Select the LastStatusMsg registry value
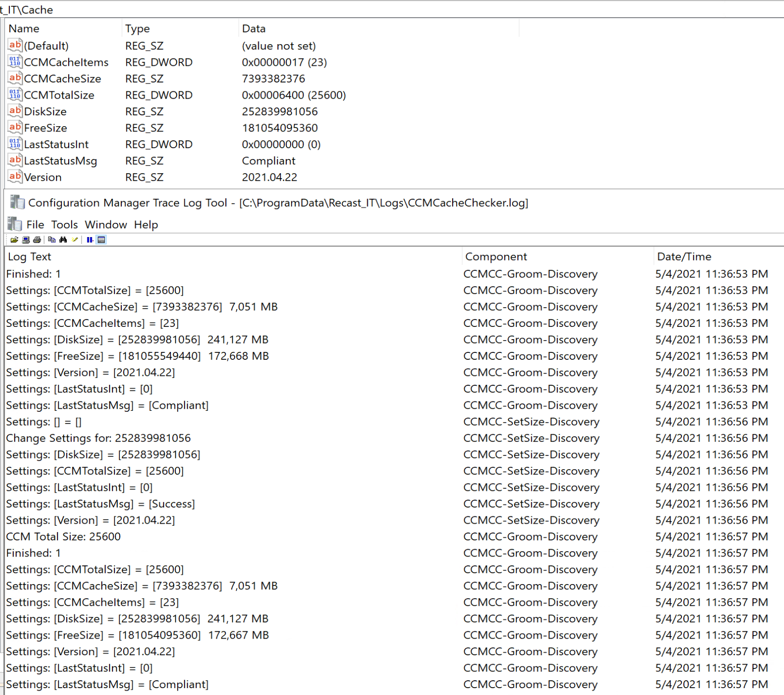Screen dimensions: 784x695 click(60, 161)
